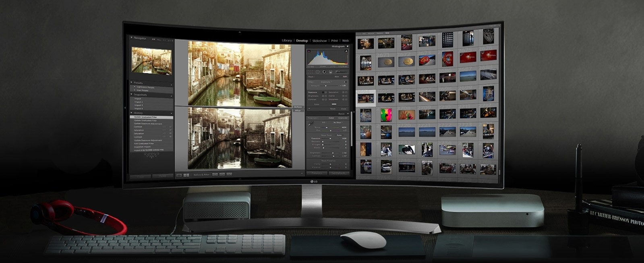This screenshot has height=263, width=644.
Task: Toggle shadow clipping indicator in Histogram
Action: (309, 51)
